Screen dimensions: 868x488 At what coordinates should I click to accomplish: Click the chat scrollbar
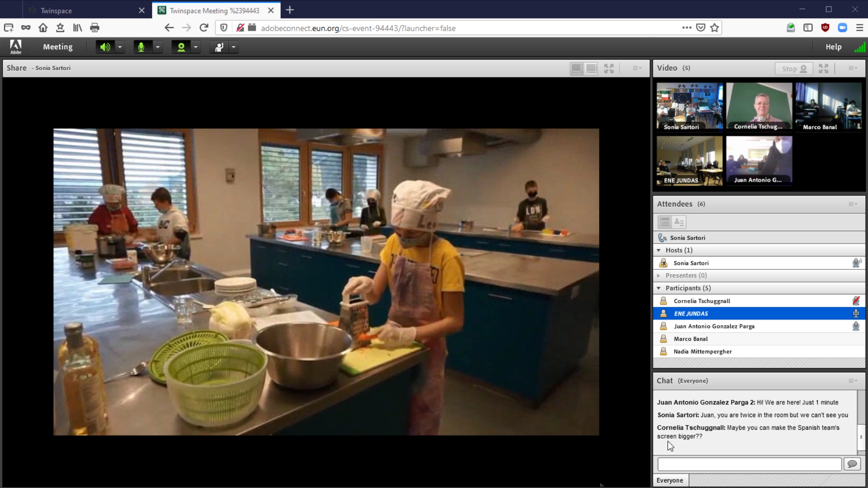tap(861, 436)
